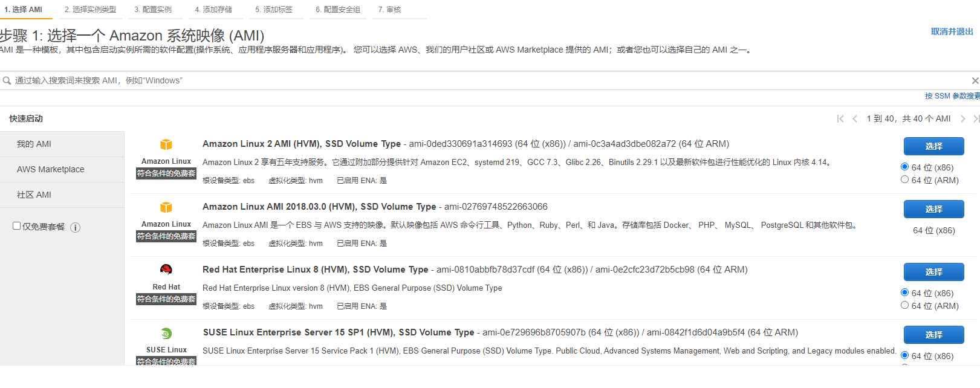Click the SUSE Linux Enterprise Server 15 SP1 title
Viewport: 980px width, 388px height.
[x=339, y=332]
